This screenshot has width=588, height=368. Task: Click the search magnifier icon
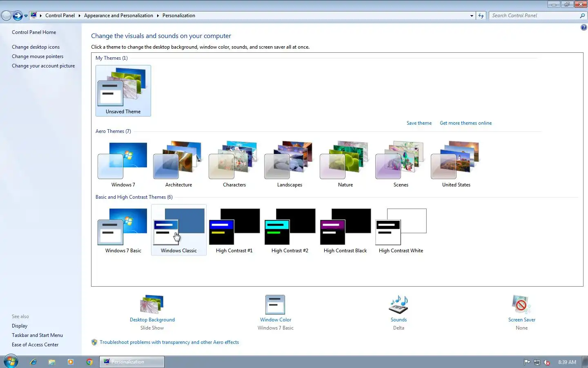(582, 16)
